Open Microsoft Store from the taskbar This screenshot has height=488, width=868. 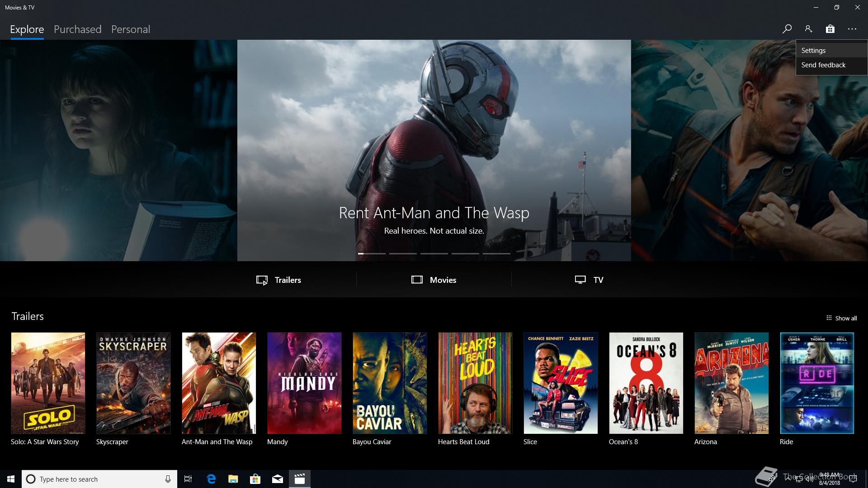click(x=255, y=479)
